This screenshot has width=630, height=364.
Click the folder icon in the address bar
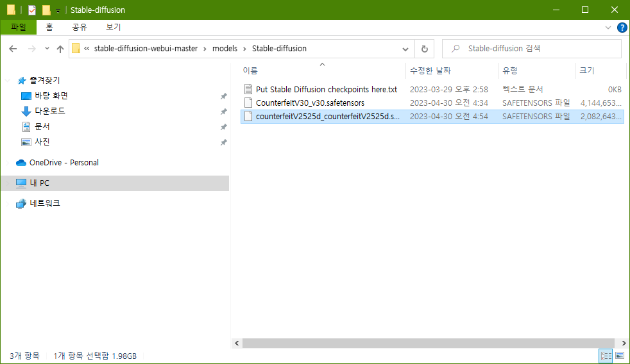(x=76, y=49)
